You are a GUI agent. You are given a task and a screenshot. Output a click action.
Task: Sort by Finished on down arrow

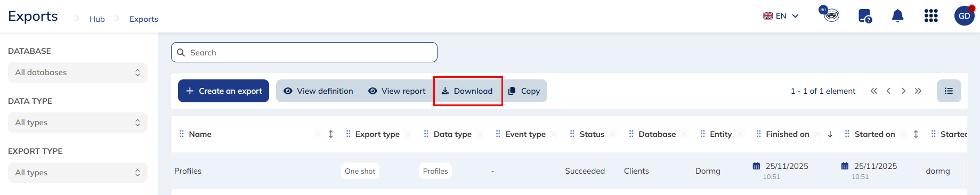click(x=830, y=134)
